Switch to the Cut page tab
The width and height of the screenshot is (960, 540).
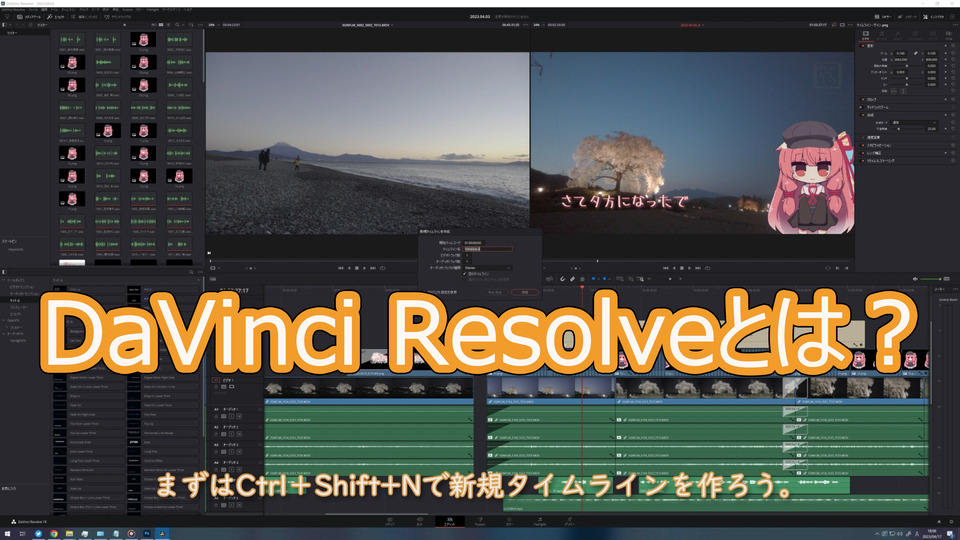click(419, 522)
